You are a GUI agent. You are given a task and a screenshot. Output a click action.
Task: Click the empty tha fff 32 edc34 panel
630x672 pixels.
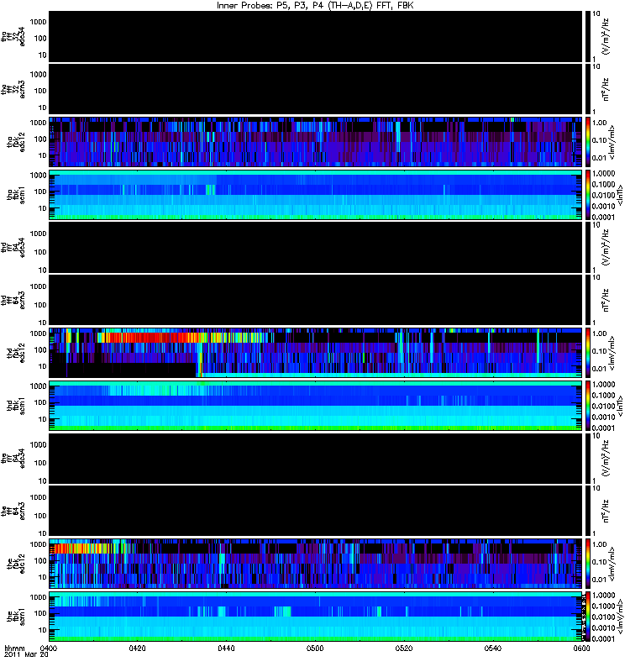(x=316, y=36)
